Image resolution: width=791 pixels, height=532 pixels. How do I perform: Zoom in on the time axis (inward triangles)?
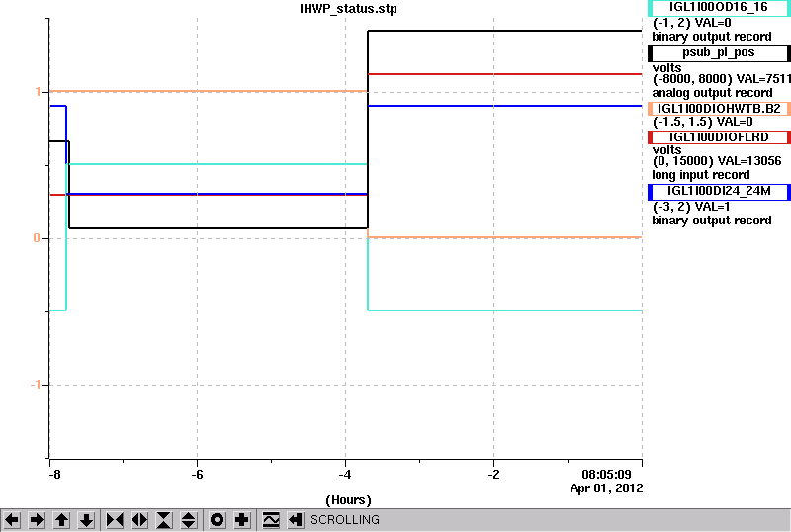(115, 520)
